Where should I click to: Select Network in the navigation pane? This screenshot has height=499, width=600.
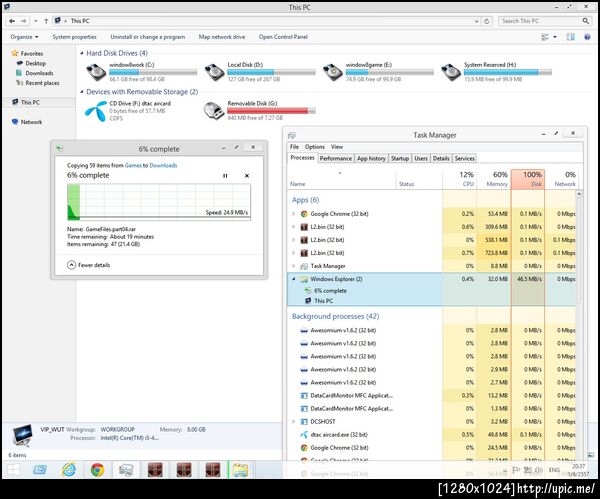(31, 122)
